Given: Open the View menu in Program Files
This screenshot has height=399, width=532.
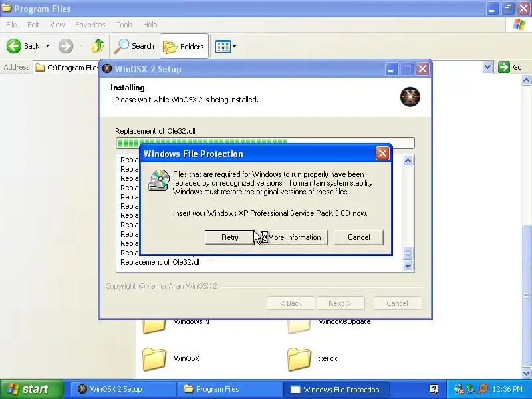Looking at the screenshot, I should [57, 25].
